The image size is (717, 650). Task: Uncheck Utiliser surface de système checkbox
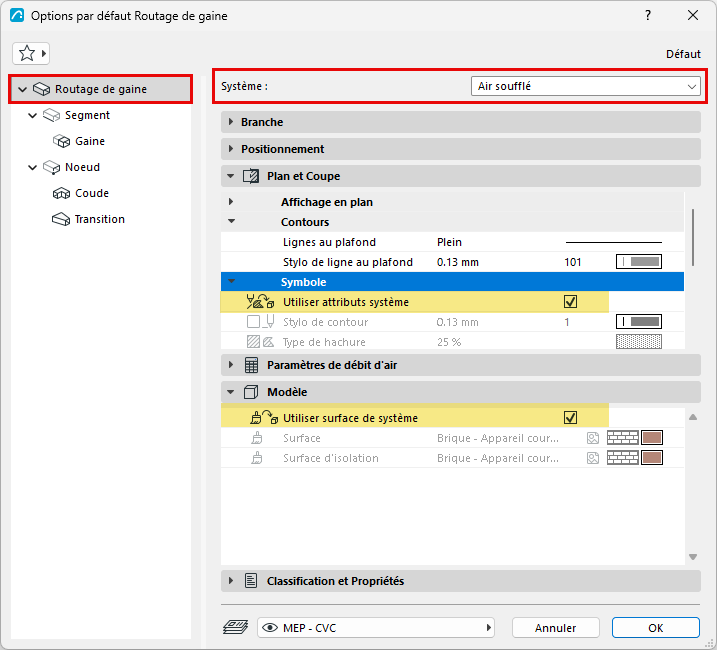570,418
